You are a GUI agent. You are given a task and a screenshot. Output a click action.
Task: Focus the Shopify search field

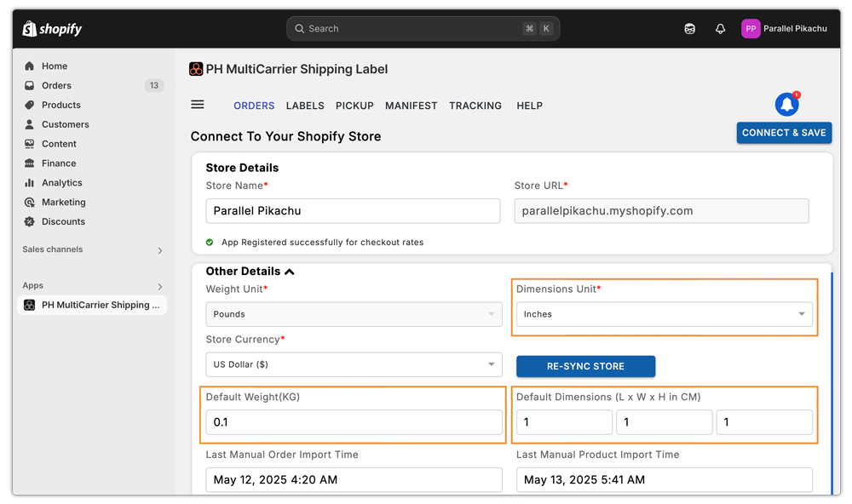tap(423, 29)
